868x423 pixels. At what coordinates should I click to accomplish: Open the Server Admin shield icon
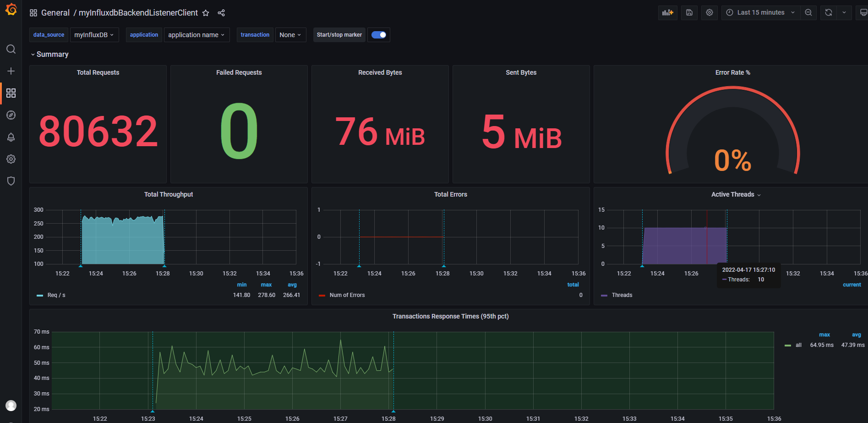tap(11, 181)
